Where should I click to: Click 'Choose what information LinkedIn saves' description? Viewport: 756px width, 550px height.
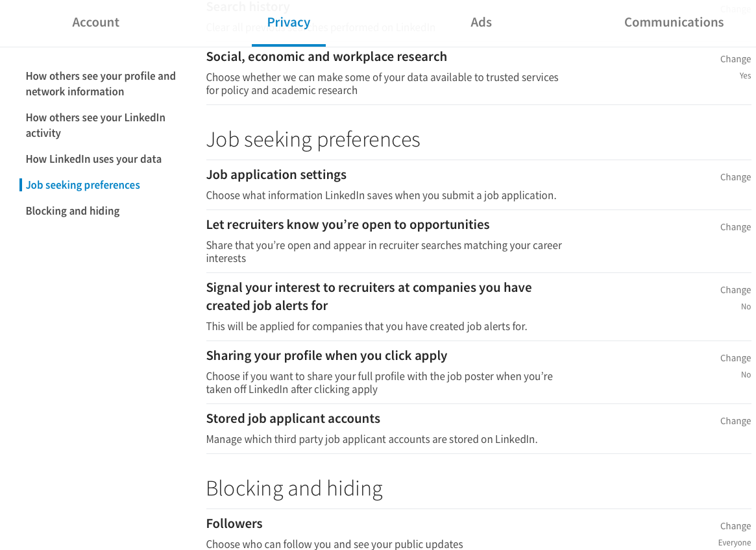pyautogui.click(x=381, y=196)
